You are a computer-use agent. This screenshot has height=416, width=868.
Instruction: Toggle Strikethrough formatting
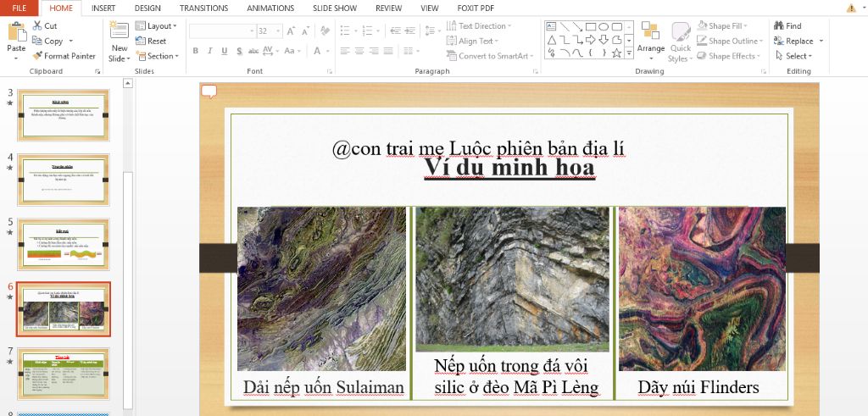point(253,51)
